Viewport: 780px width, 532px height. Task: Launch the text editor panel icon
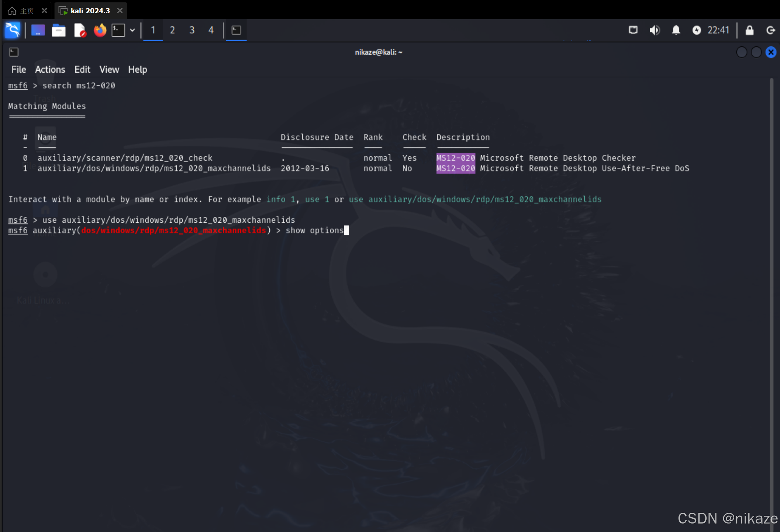pos(79,30)
